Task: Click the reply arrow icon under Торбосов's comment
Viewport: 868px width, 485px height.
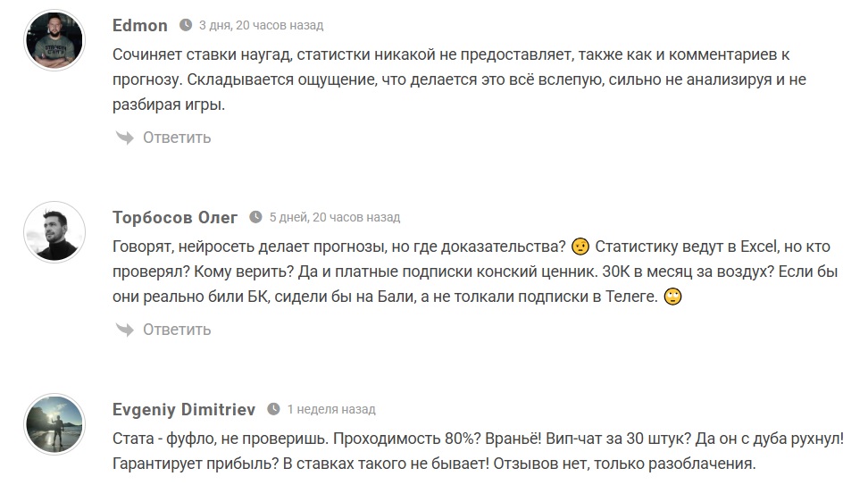Action: [x=123, y=329]
